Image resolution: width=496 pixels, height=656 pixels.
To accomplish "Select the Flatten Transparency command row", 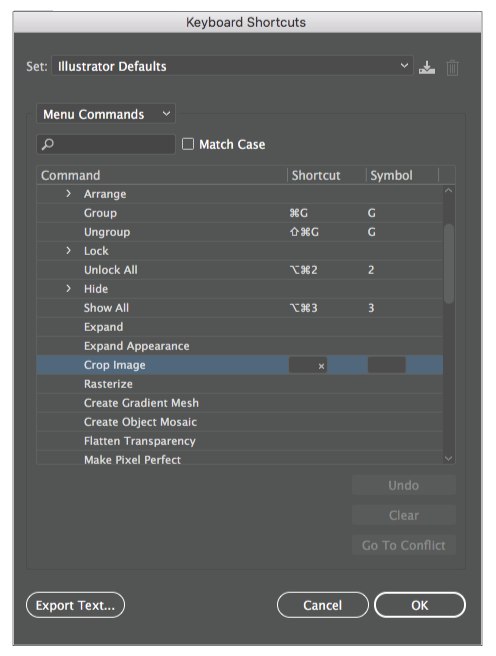I will click(240, 441).
